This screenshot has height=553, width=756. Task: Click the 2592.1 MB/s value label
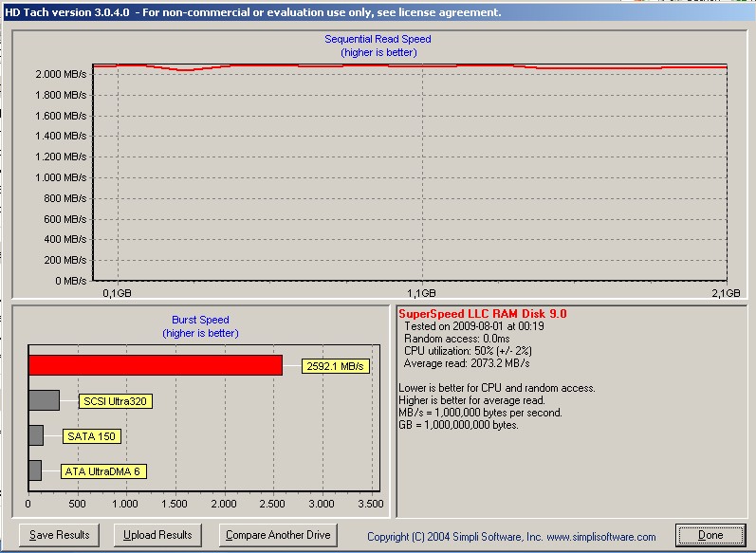(334, 366)
